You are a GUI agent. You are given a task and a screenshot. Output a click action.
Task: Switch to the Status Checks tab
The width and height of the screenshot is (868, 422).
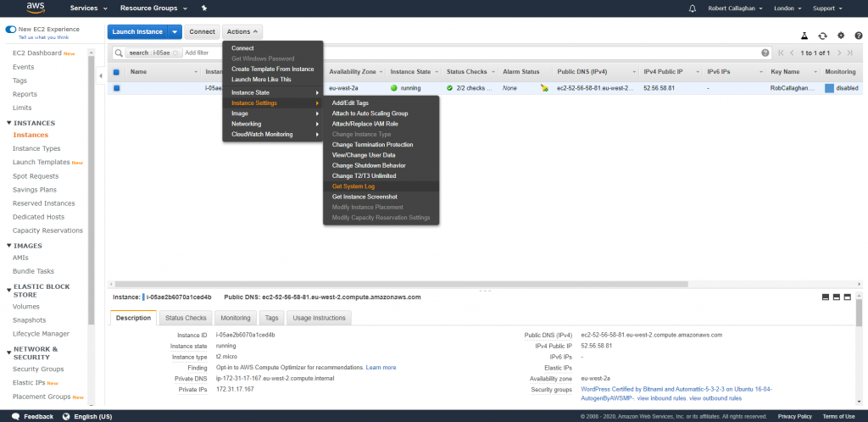click(186, 318)
